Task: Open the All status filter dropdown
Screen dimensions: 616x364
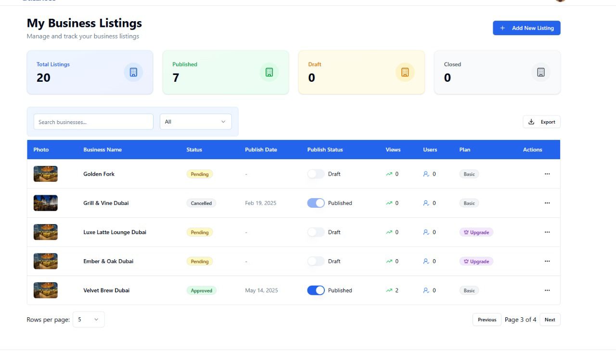Action: [195, 122]
